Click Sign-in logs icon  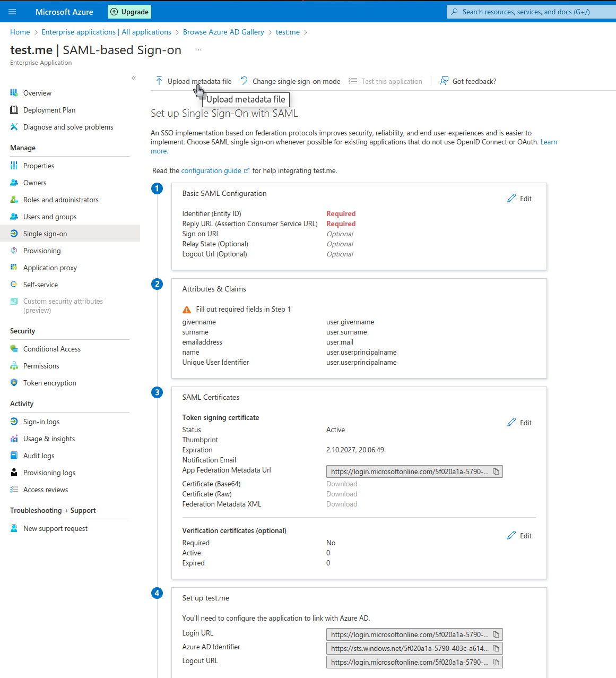(14, 422)
